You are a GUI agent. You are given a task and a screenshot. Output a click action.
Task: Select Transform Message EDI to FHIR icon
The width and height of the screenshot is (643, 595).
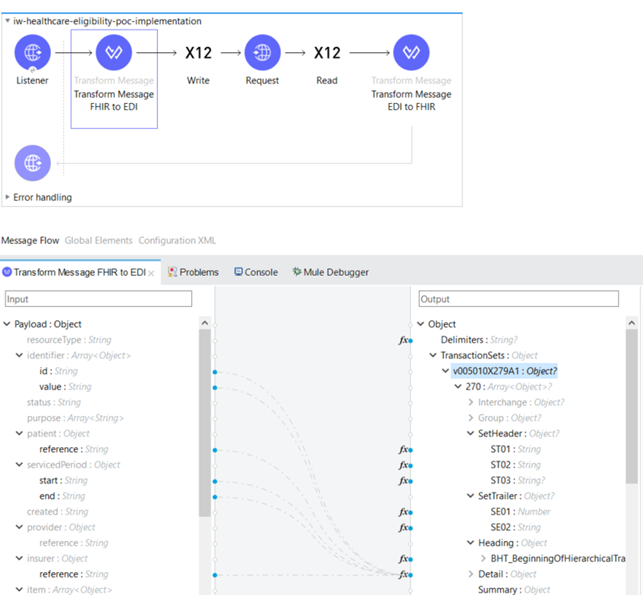pyautogui.click(x=411, y=52)
